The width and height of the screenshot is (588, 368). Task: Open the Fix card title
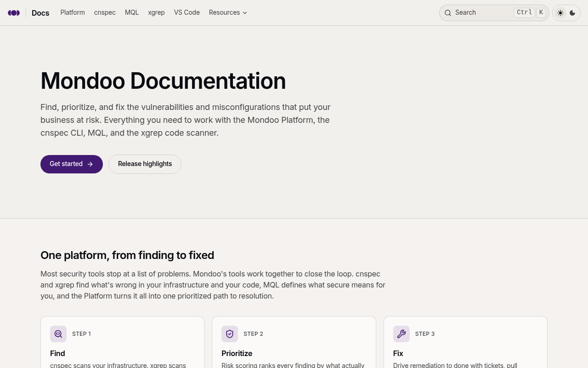(x=398, y=353)
